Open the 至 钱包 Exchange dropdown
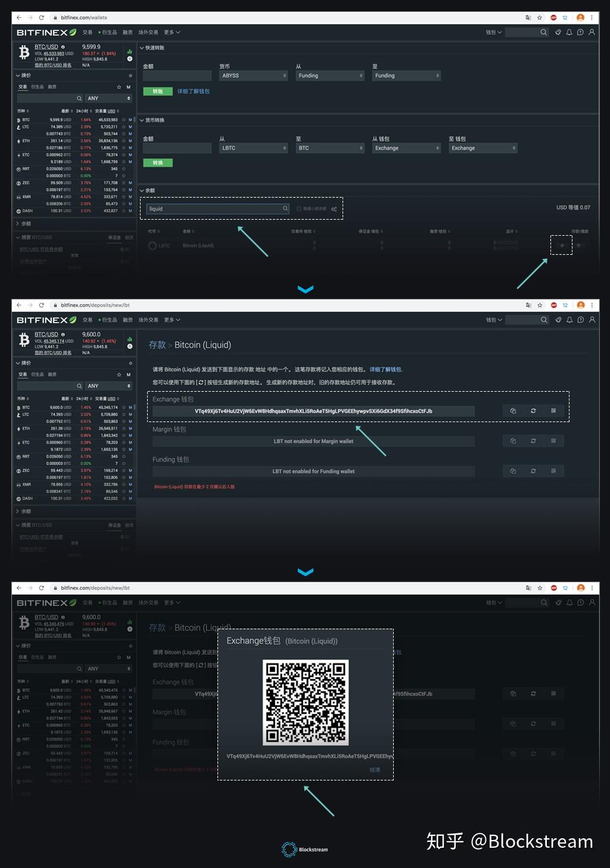This screenshot has height=868, width=610. pos(483,148)
